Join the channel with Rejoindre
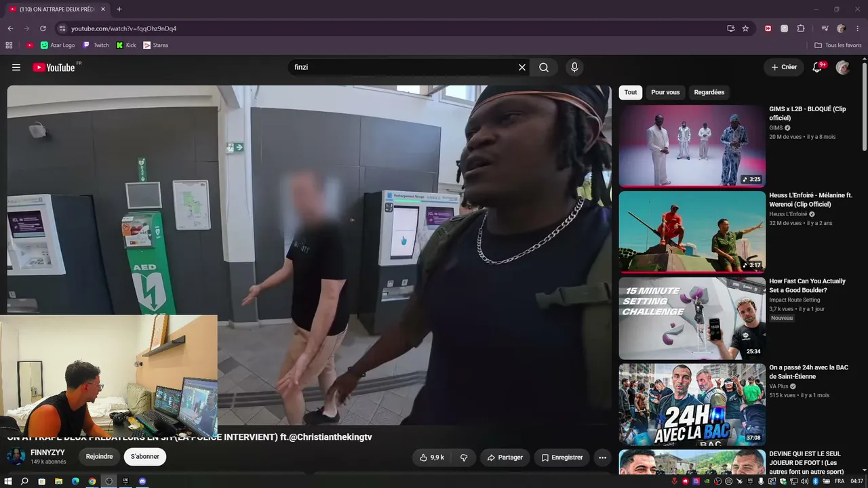The image size is (868, 488). pyautogui.click(x=99, y=457)
